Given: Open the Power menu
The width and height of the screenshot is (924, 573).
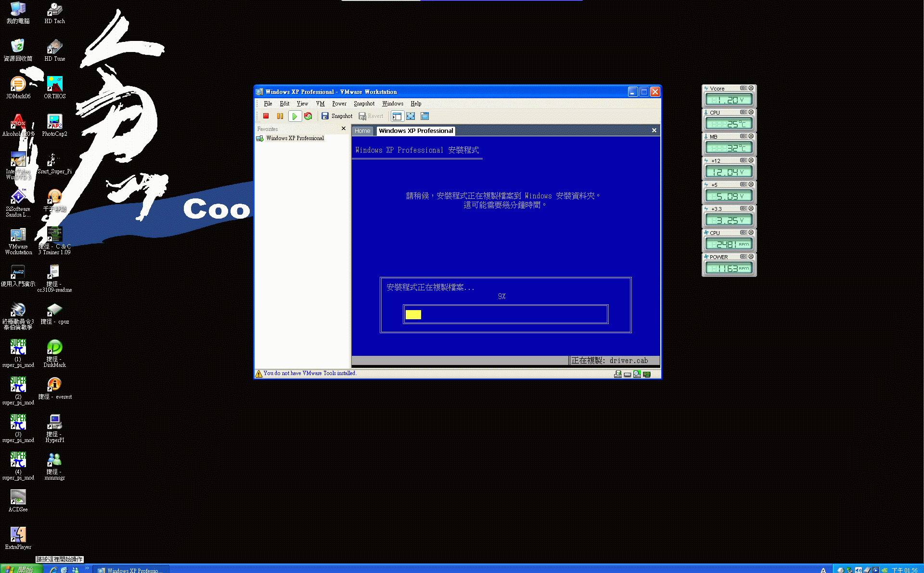Looking at the screenshot, I should pyautogui.click(x=339, y=104).
